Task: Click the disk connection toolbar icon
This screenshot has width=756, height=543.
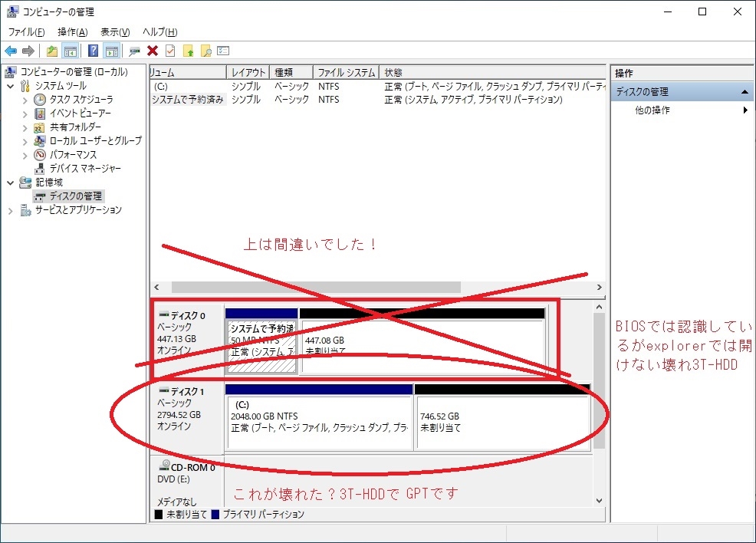Action: pyautogui.click(x=134, y=51)
